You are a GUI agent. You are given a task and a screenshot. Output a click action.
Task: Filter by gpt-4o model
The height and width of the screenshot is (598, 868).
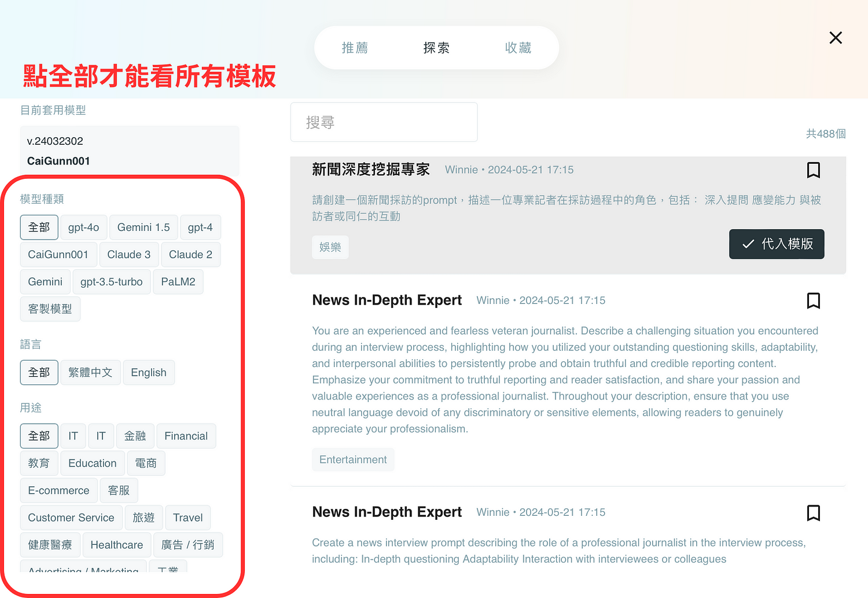(83, 228)
